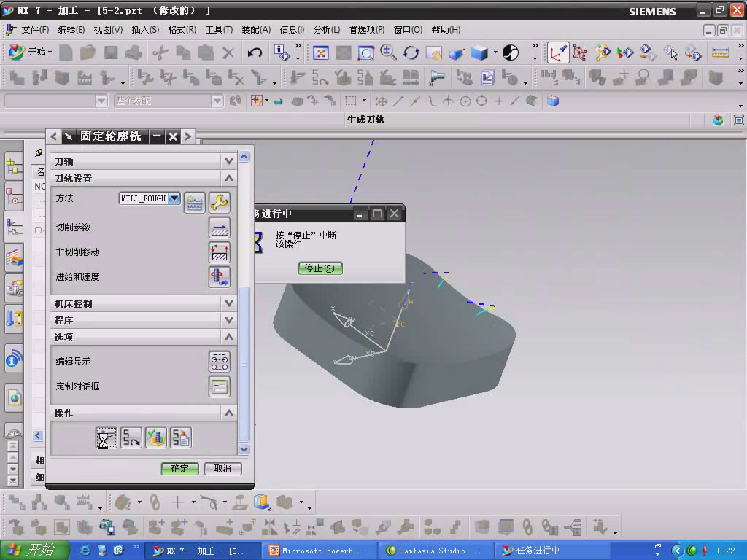Image resolution: width=747 pixels, height=560 pixels.
Task: Click dialog scrollbar up arrow
Action: pyautogui.click(x=244, y=157)
